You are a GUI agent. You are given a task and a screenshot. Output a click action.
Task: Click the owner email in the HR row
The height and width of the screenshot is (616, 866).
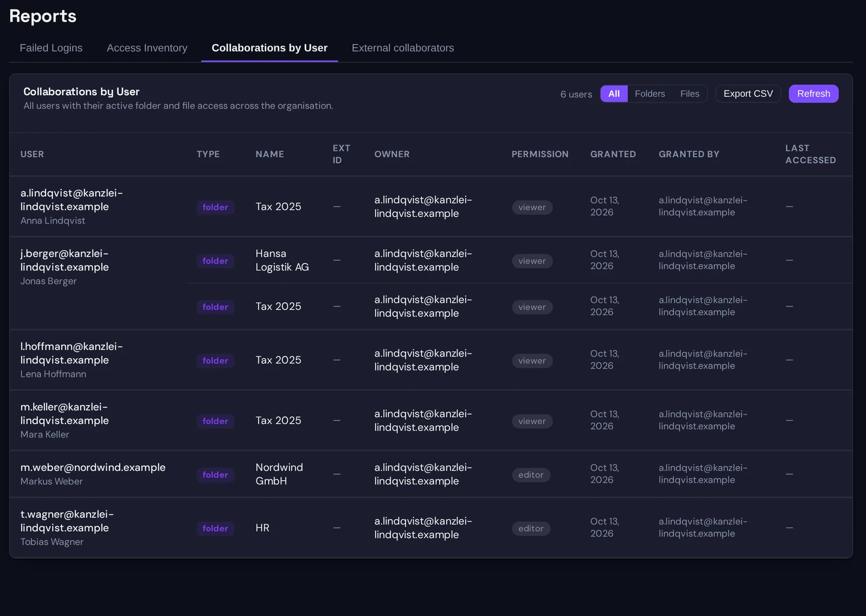[x=423, y=528]
